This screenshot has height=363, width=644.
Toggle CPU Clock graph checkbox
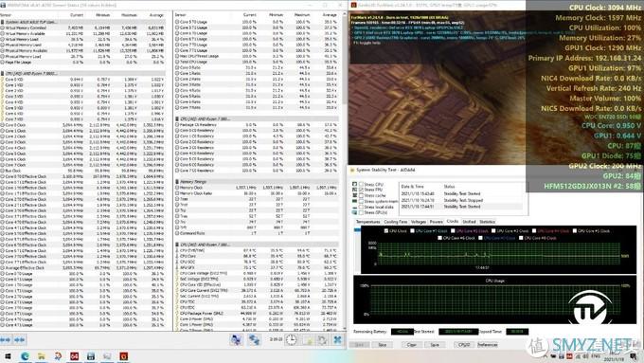pos(386,231)
